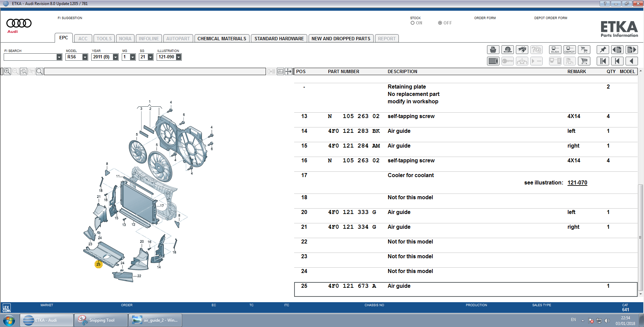Image resolution: width=644 pixels, height=327 pixels.
Task: Click the binoculars search icon
Action: [x=522, y=50]
